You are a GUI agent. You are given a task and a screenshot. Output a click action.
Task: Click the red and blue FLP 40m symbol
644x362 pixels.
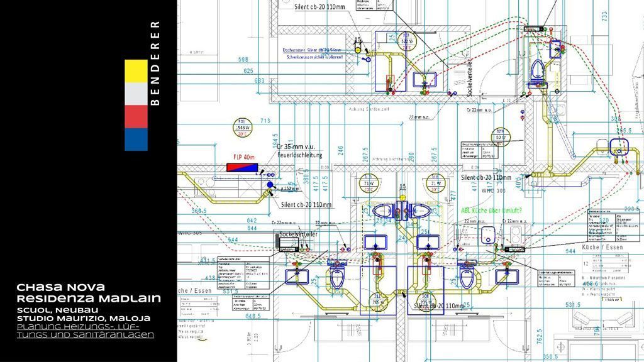pyautogui.click(x=243, y=168)
